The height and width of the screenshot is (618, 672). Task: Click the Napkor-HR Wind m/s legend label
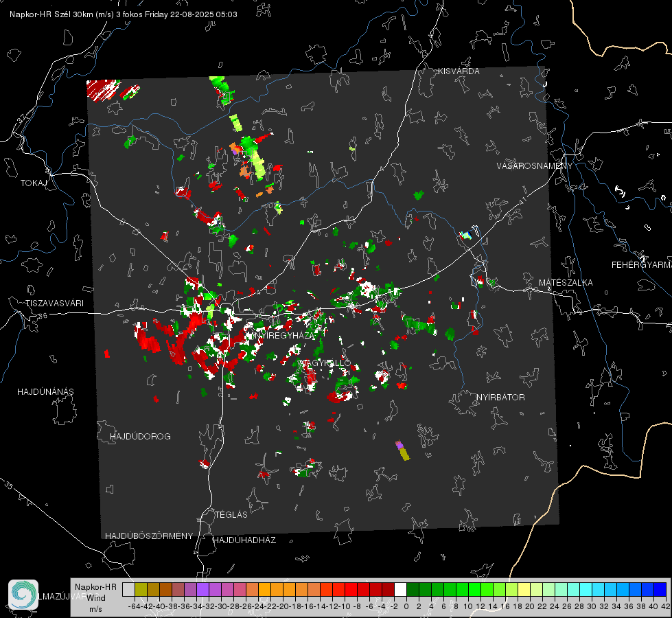[x=95, y=598]
